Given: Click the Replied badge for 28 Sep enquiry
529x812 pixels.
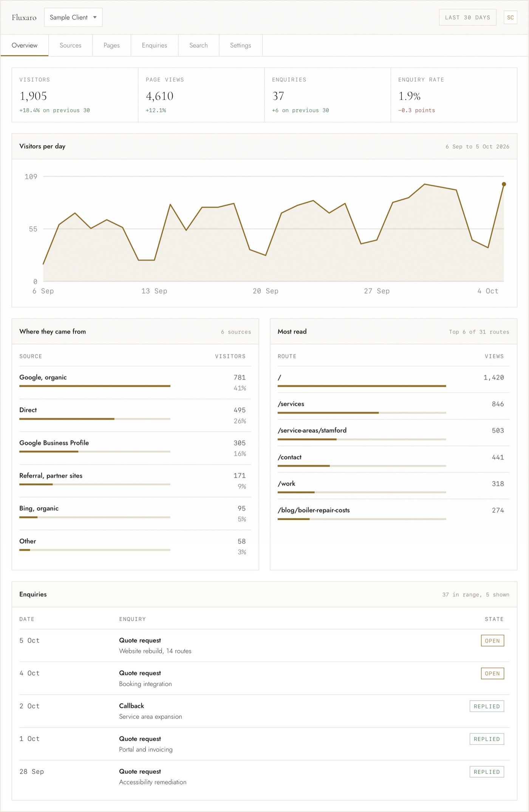Looking at the screenshot, I should (x=487, y=772).
